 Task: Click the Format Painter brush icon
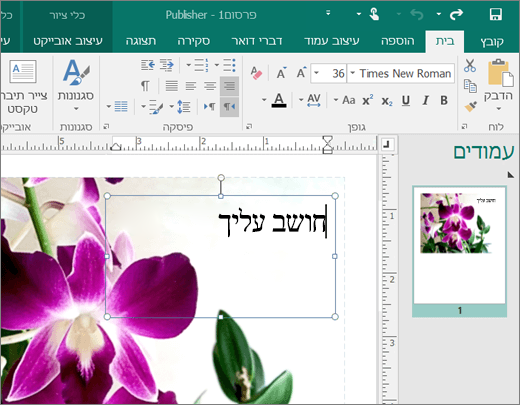pos(470,107)
